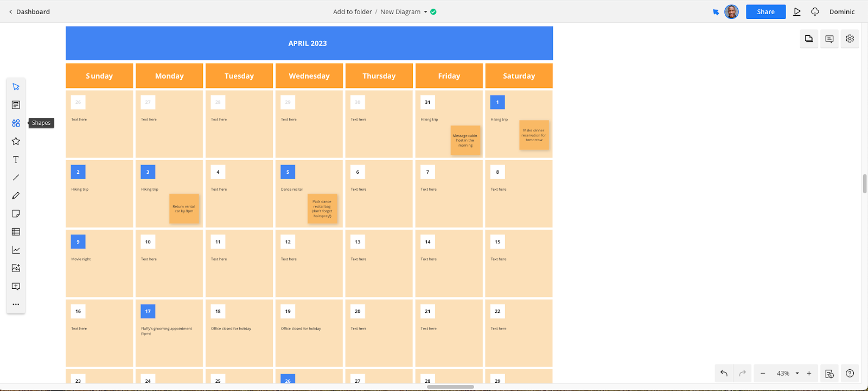This screenshot has width=868, height=391.
Task: Open the Shapes tool
Action: [x=16, y=123]
